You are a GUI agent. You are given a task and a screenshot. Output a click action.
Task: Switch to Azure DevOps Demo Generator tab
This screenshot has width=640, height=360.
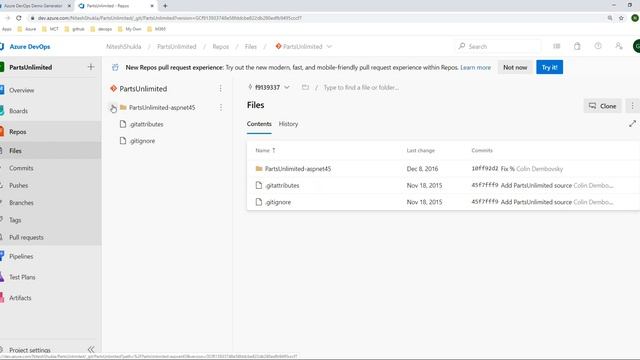coord(35,6)
